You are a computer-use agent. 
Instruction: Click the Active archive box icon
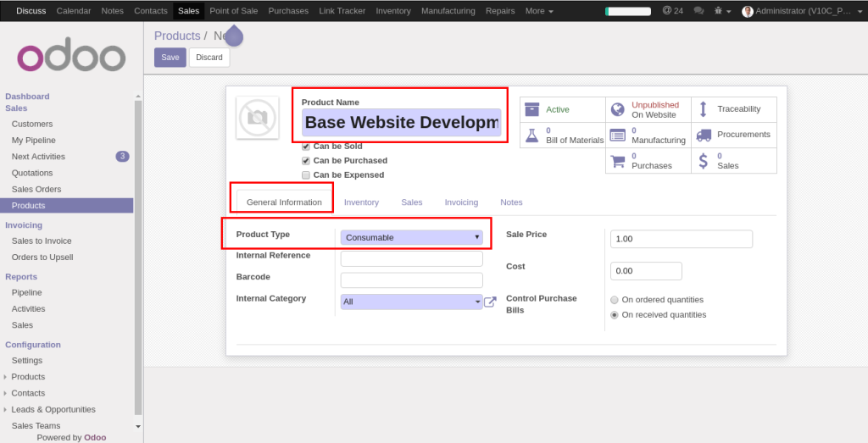pos(531,109)
